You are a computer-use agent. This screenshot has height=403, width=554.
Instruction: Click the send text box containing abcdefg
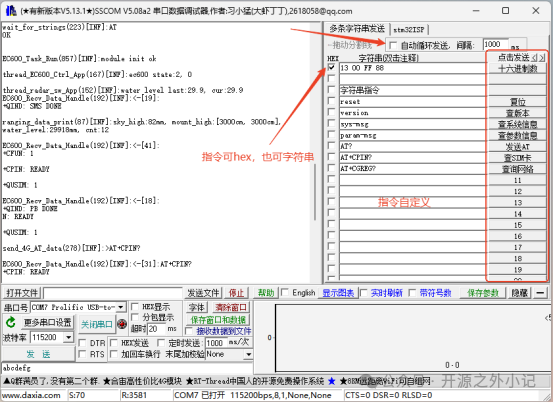click(127, 368)
